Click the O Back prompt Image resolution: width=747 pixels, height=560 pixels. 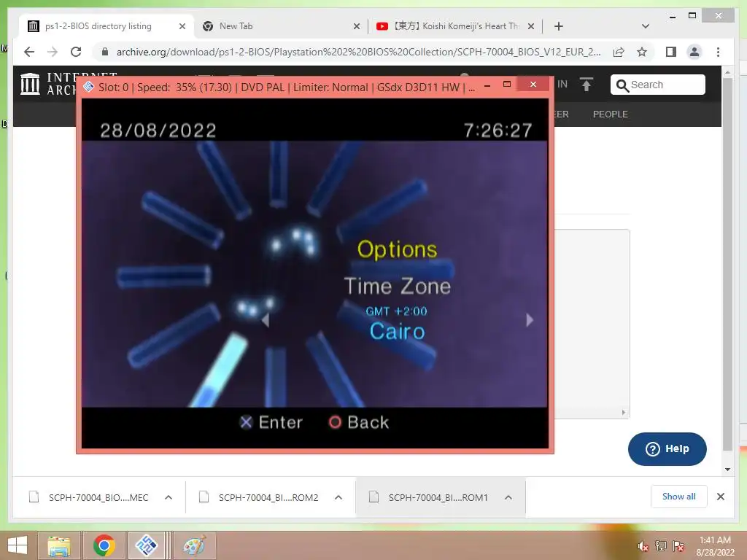(x=358, y=422)
